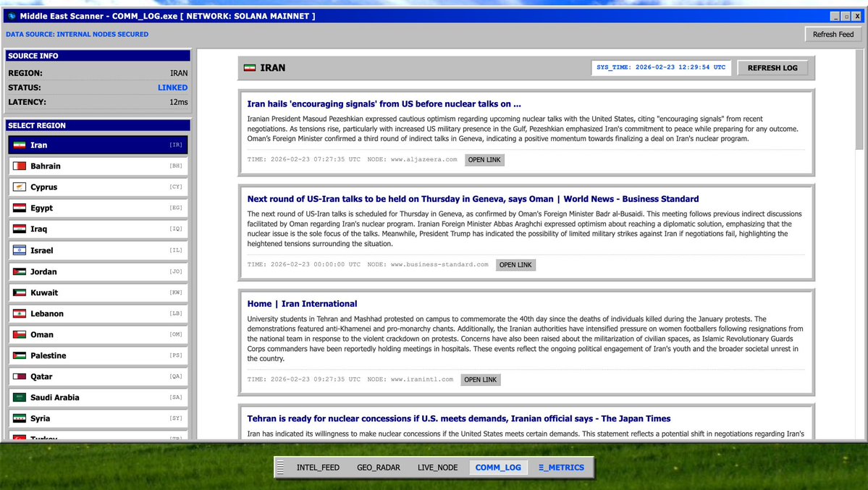Select Bahrain region row

(98, 166)
